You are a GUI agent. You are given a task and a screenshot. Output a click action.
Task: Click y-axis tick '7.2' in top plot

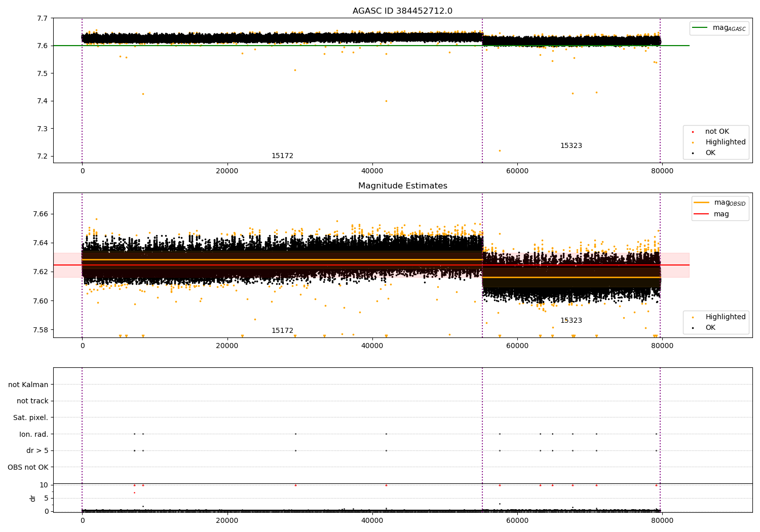43,156
